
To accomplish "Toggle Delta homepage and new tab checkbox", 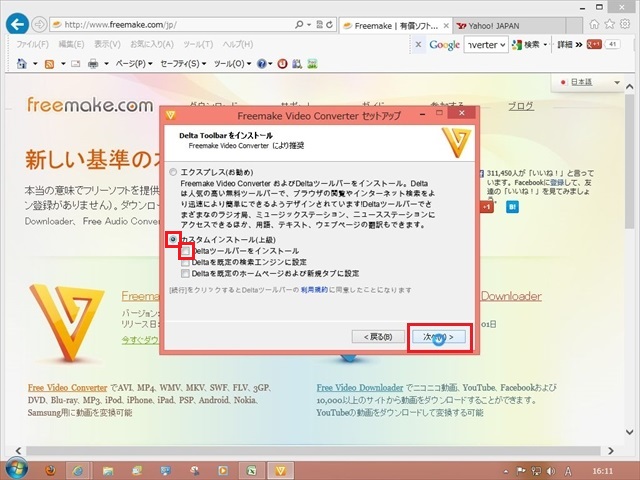I will pyautogui.click(x=186, y=272).
